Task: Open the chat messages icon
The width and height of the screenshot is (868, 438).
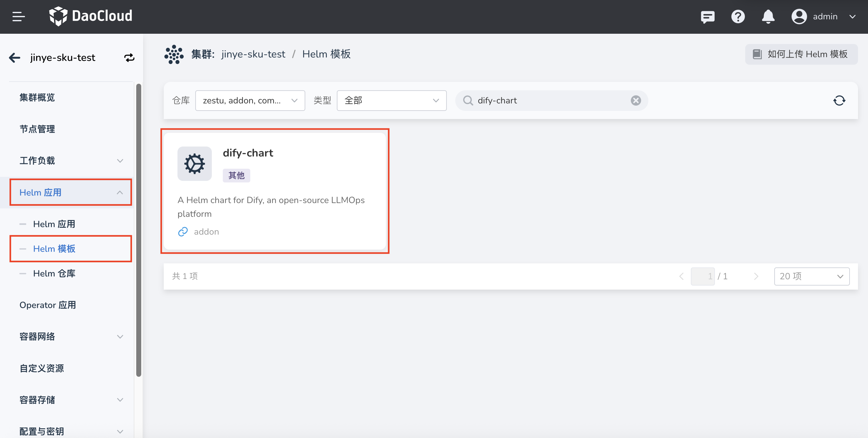Action: (707, 17)
